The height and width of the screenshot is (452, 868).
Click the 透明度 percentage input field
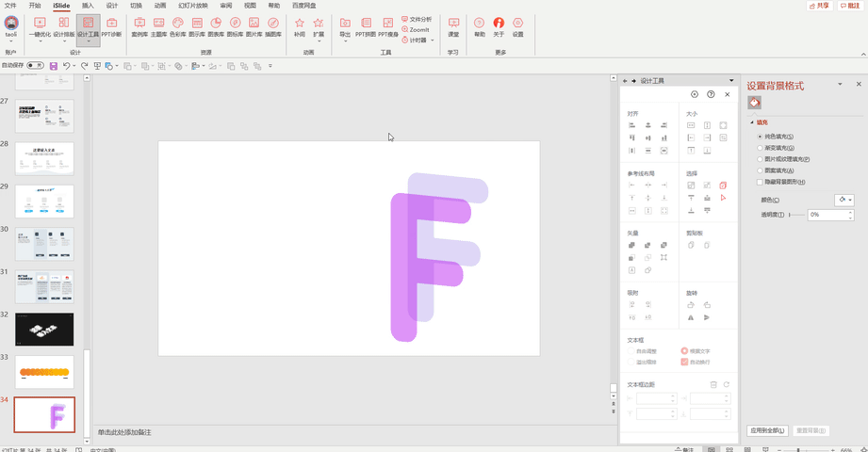[831, 215]
